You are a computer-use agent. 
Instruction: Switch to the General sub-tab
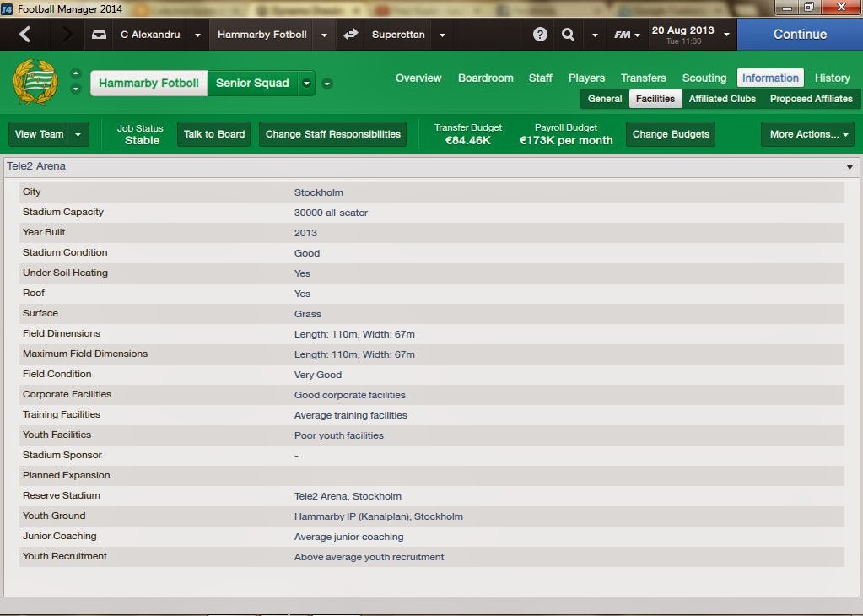coord(605,99)
